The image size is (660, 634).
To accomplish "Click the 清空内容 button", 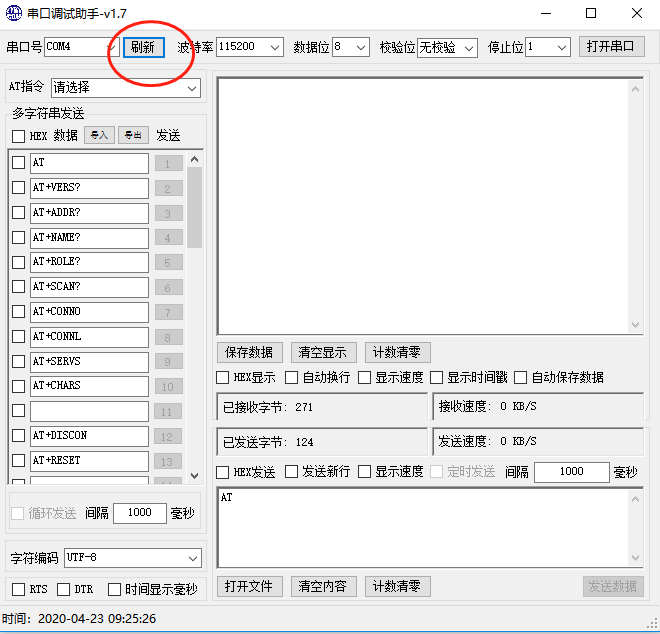I will (x=323, y=586).
